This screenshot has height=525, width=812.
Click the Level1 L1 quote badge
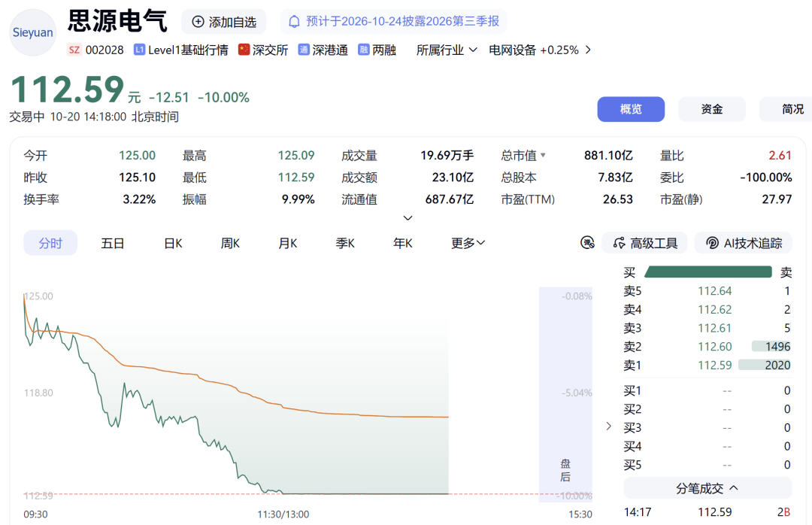(139, 50)
